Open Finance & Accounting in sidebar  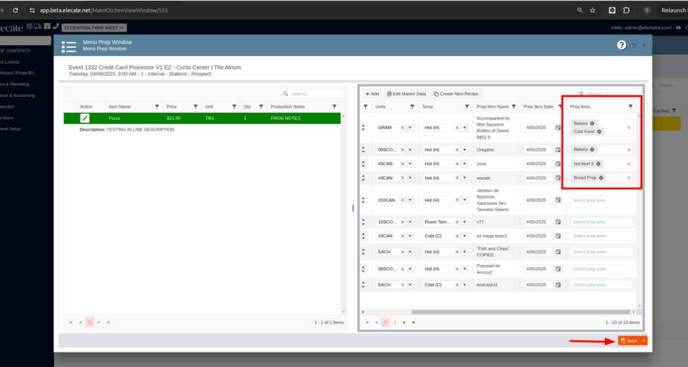(x=17, y=95)
